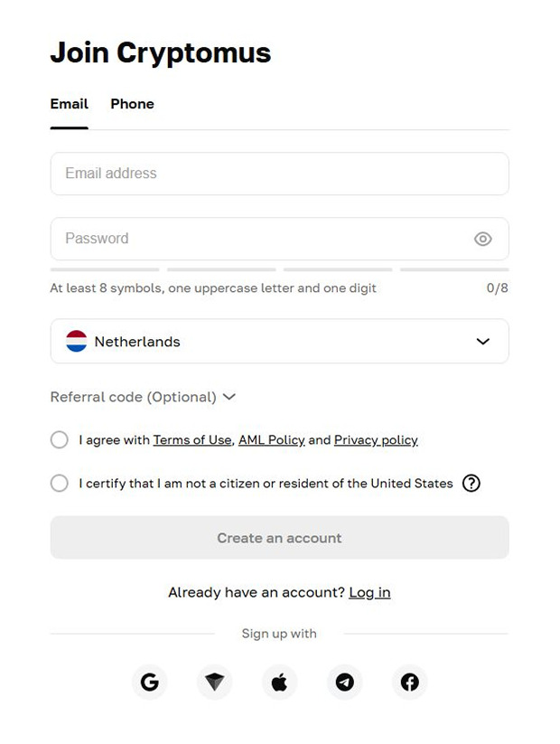Select the Email tab
Screen dimensions: 560x744
69,104
